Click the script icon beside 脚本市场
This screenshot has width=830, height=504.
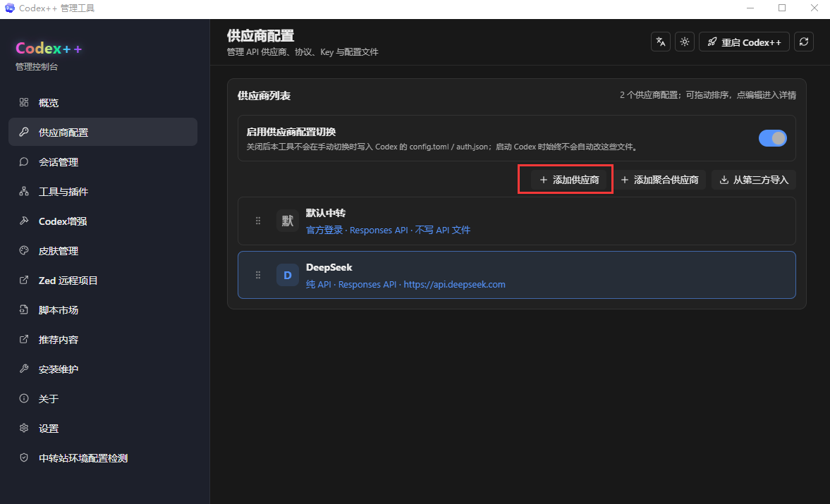pos(24,309)
